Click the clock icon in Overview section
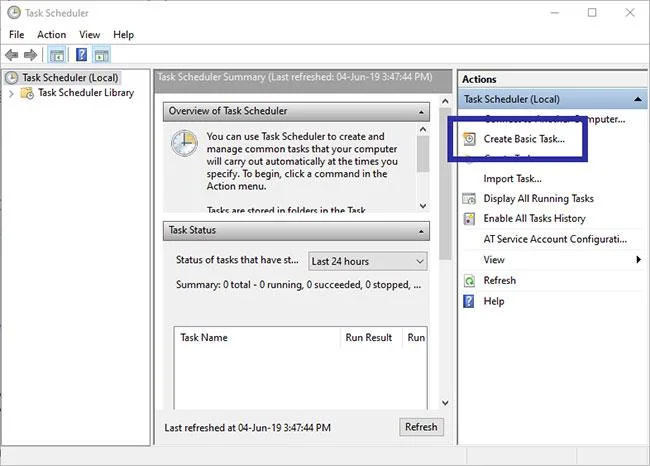Image resolution: width=650 pixels, height=466 pixels. tap(184, 143)
